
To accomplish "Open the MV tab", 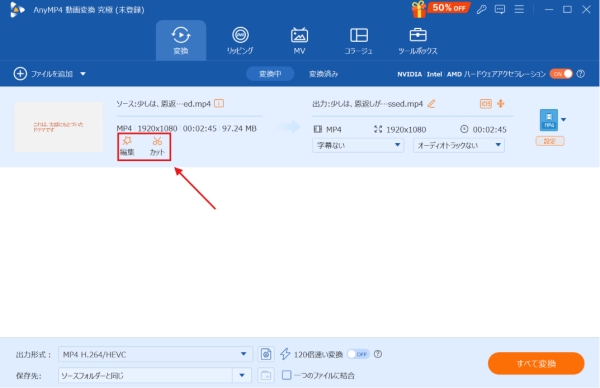I will coord(299,41).
